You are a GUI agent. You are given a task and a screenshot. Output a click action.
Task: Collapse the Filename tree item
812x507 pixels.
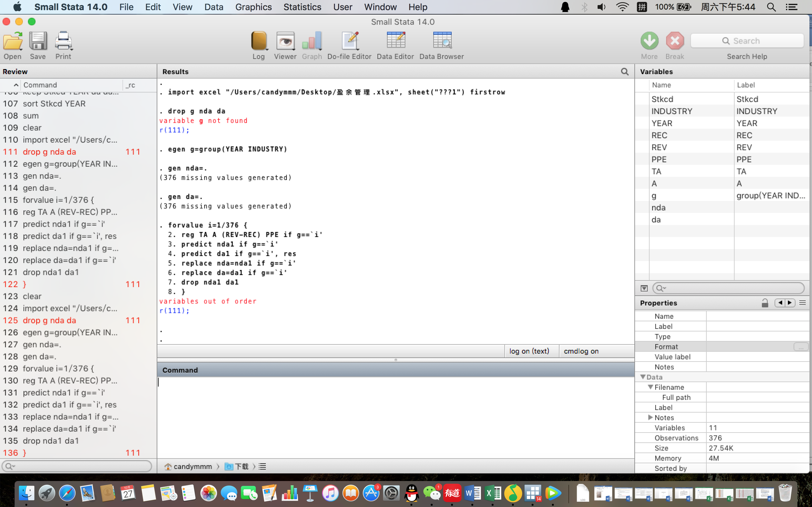coord(650,387)
